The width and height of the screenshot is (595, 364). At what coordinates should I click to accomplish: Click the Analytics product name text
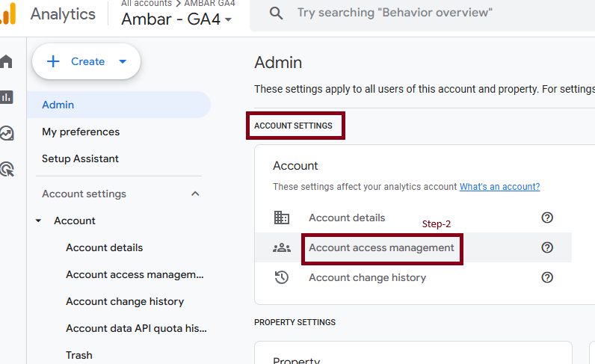tap(63, 14)
